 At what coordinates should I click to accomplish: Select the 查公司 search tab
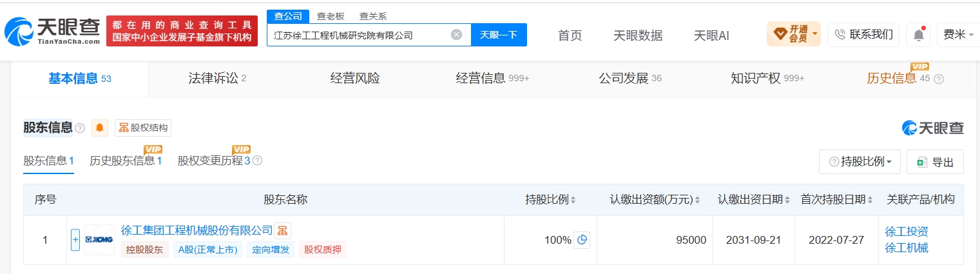click(287, 16)
